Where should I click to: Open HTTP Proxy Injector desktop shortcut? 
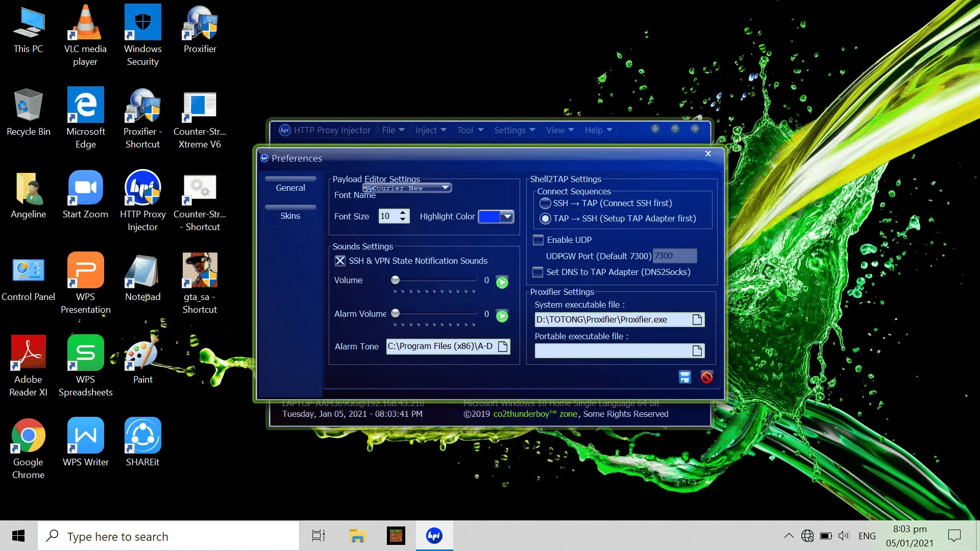pos(143,201)
